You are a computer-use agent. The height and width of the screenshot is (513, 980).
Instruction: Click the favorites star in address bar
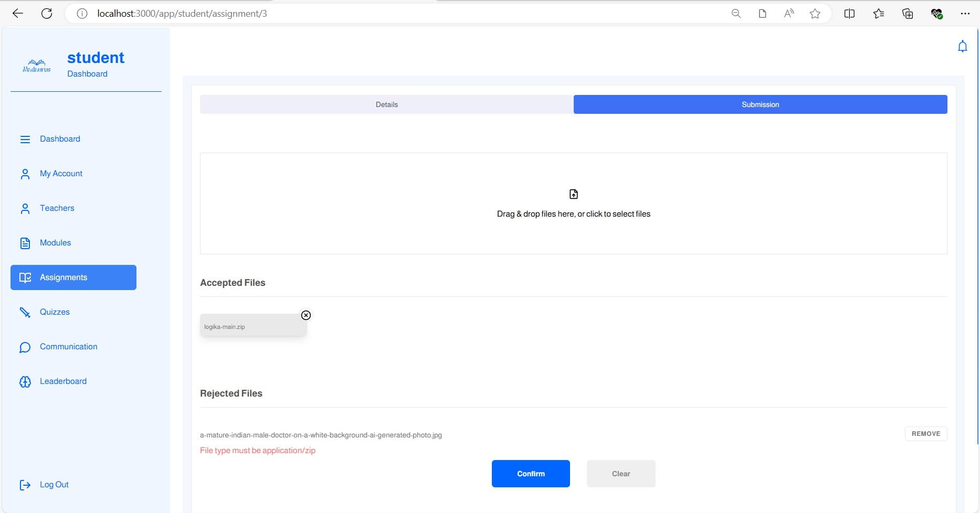[x=815, y=14]
